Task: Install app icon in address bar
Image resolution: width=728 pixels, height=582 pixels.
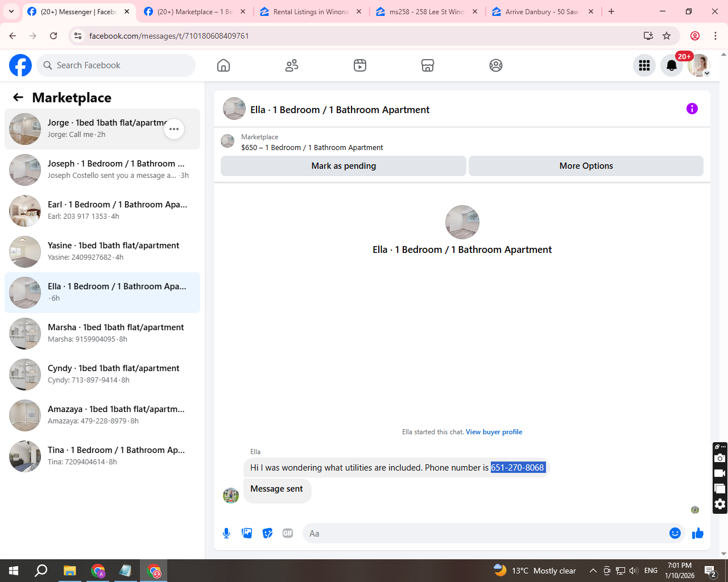Action: click(x=648, y=36)
